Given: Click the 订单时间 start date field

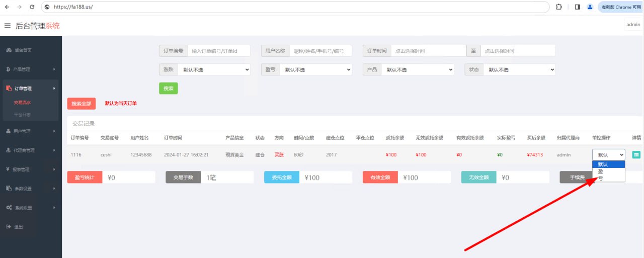Looking at the screenshot, I should 428,51.
